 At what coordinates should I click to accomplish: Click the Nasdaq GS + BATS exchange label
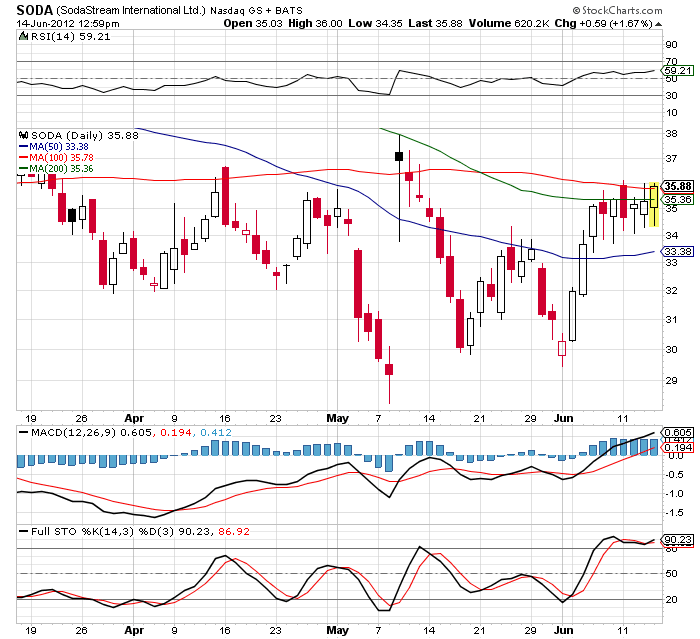(x=256, y=10)
